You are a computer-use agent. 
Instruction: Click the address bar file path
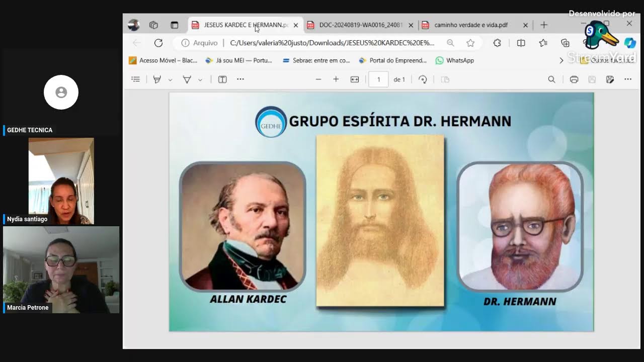[x=332, y=43]
